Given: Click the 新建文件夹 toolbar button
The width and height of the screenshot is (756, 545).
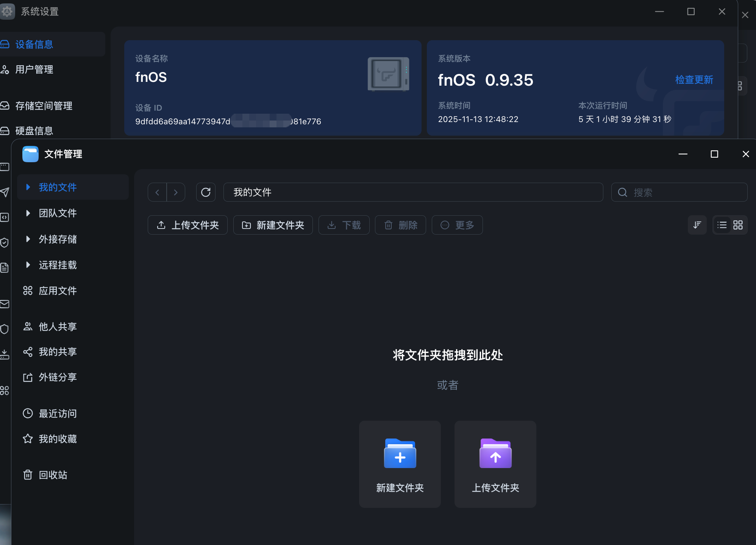Looking at the screenshot, I should [x=273, y=225].
